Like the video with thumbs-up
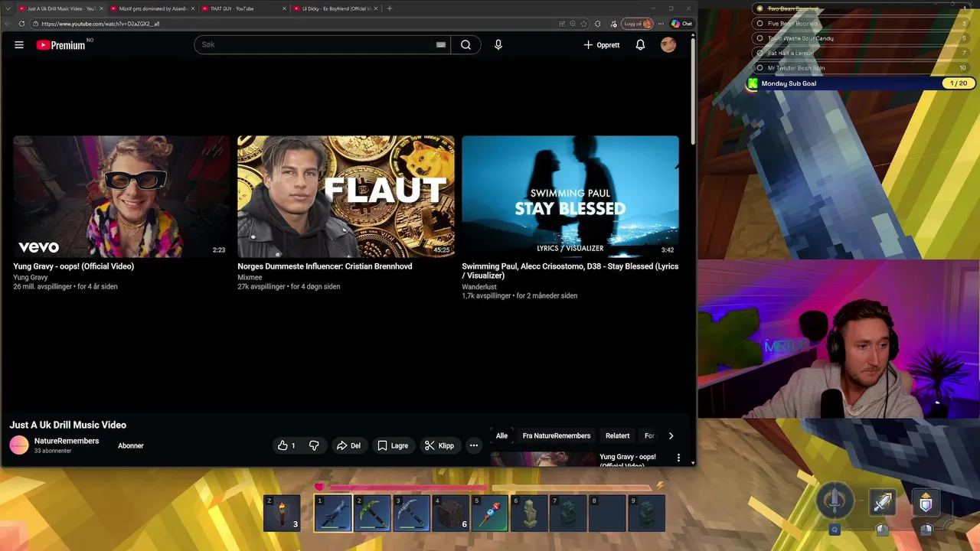This screenshot has height=551, width=980. (x=286, y=445)
